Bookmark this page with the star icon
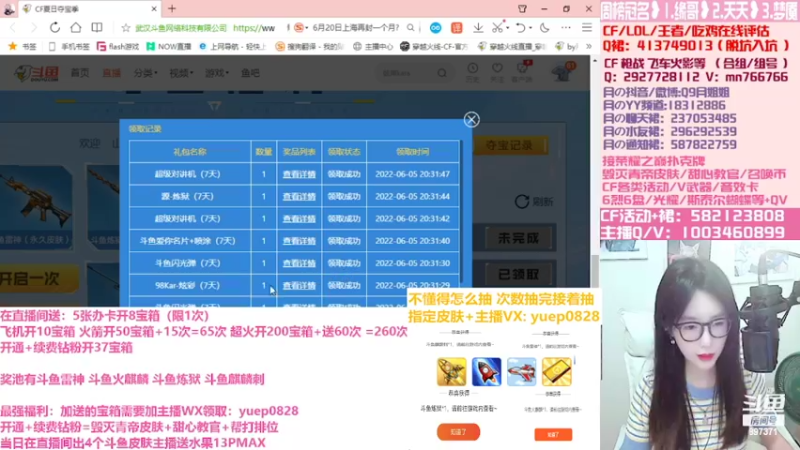 point(126,28)
